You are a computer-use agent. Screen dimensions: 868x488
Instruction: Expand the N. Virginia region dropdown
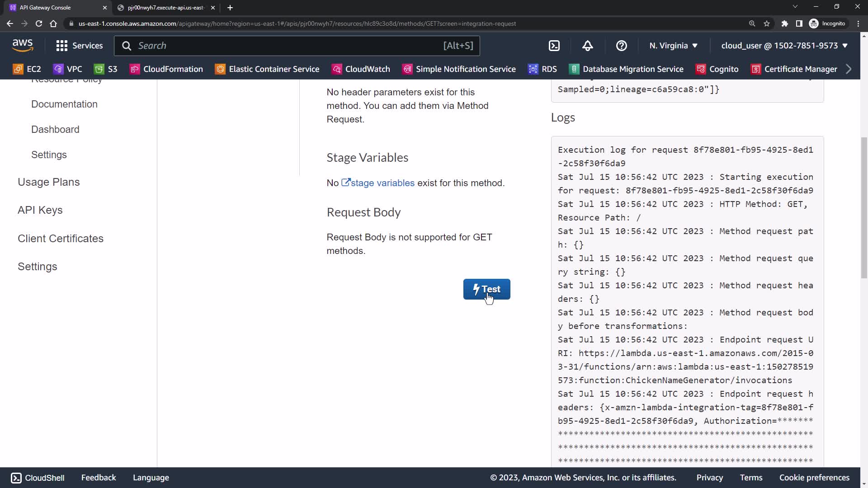673,46
